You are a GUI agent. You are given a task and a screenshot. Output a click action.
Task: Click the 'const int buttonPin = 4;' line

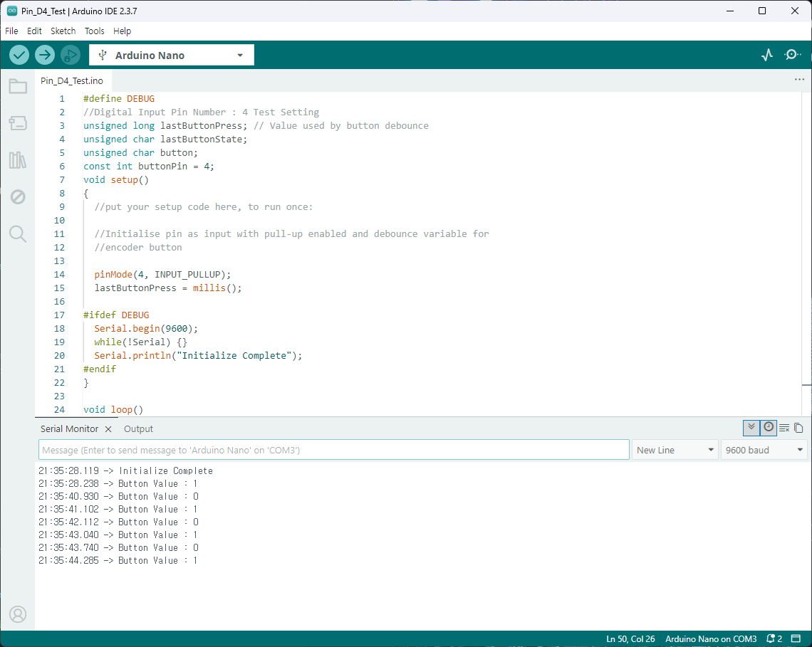(x=149, y=166)
